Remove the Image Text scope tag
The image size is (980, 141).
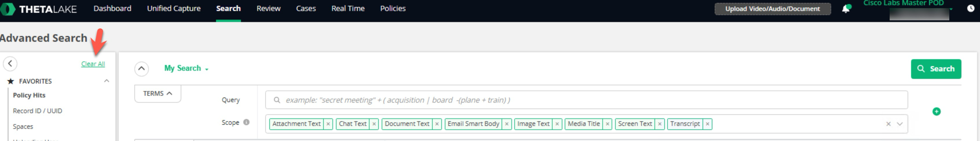(x=557, y=124)
